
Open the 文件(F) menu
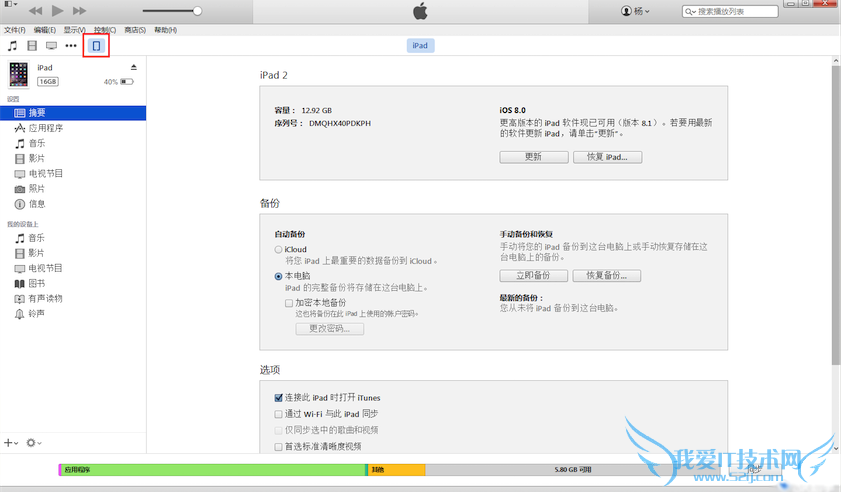click(14, 30)
